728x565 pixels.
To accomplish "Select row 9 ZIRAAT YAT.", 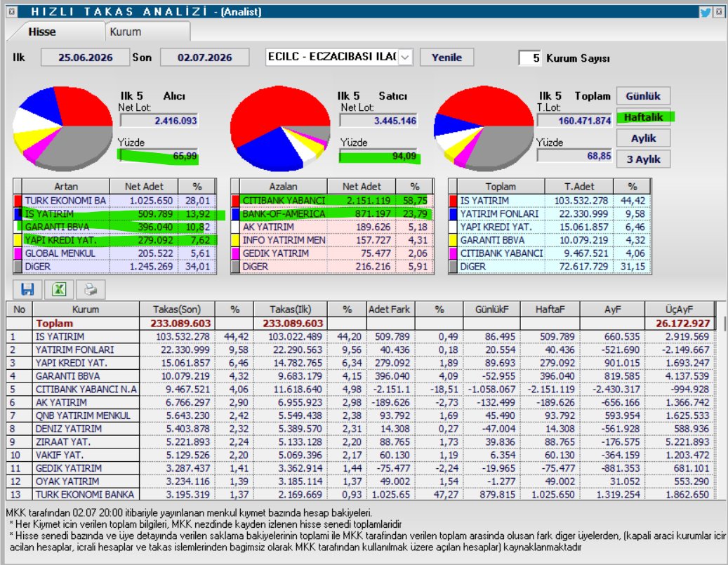I will 360,442.
